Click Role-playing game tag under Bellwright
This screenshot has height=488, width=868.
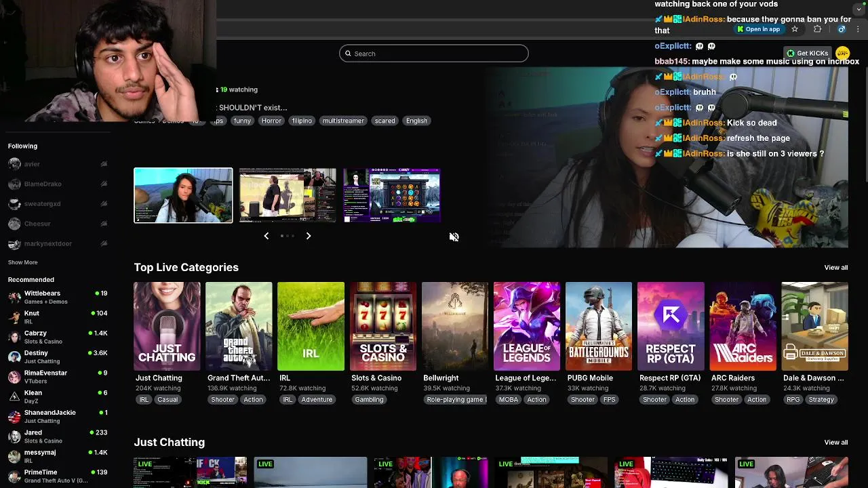click(x=455, y=400)
